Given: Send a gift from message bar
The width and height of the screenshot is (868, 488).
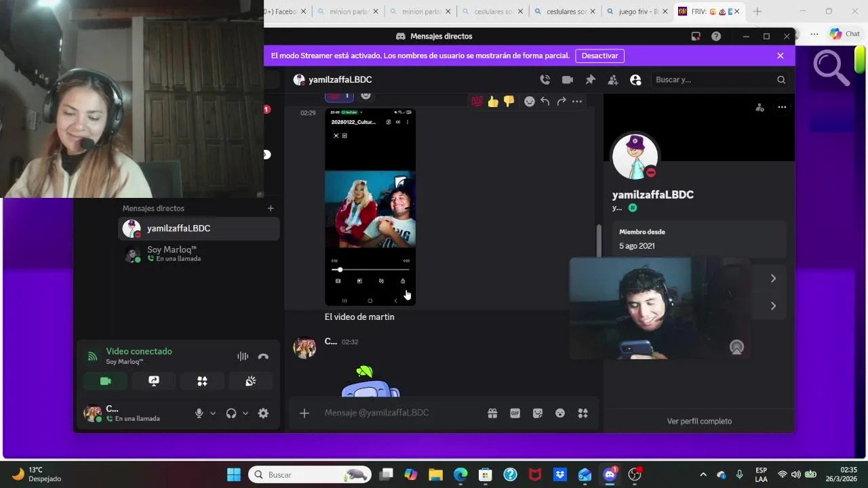Looking at the screenshot, I should 492,413.
